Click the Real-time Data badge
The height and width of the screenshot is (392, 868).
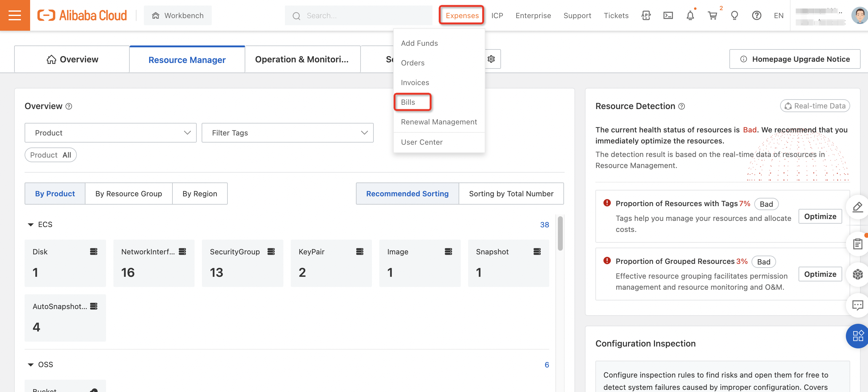click(815, 106)
